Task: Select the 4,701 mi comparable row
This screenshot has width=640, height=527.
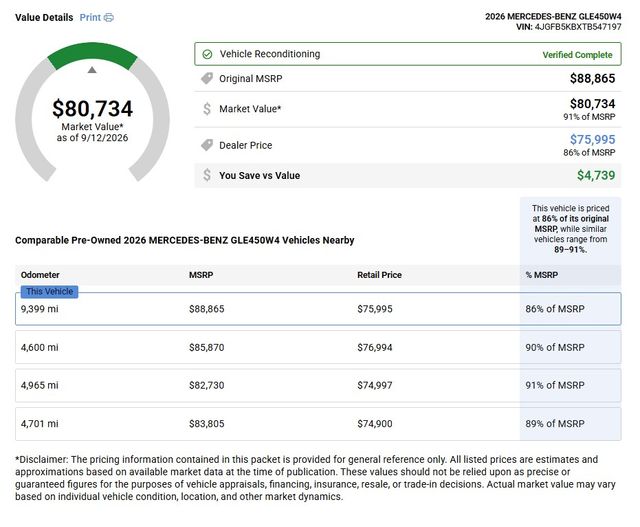Action: click(x=318, y=423)
